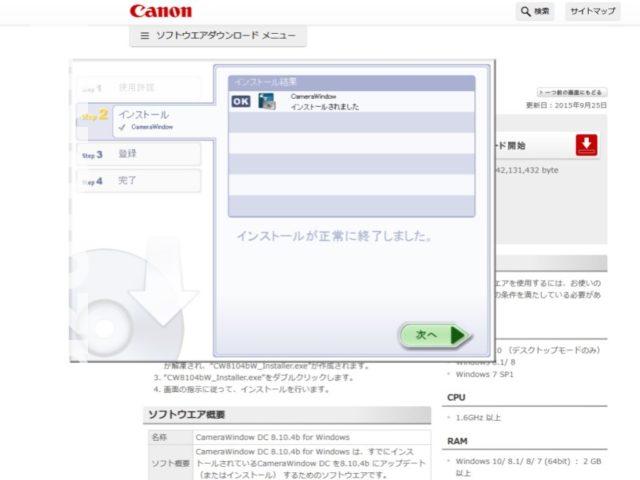Click the 検索 search button
The height and width of the screenshot is (480, 640).
coord(535,12)
